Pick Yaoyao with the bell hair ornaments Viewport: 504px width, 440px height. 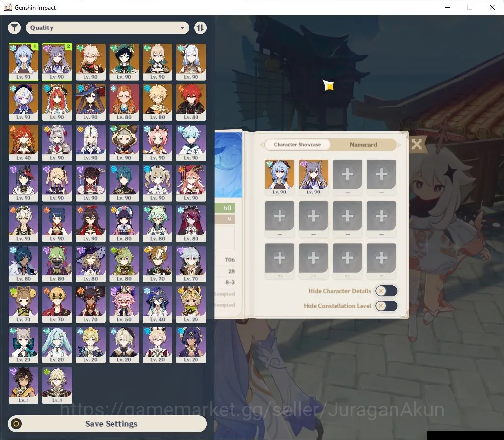tap(24, 304)
